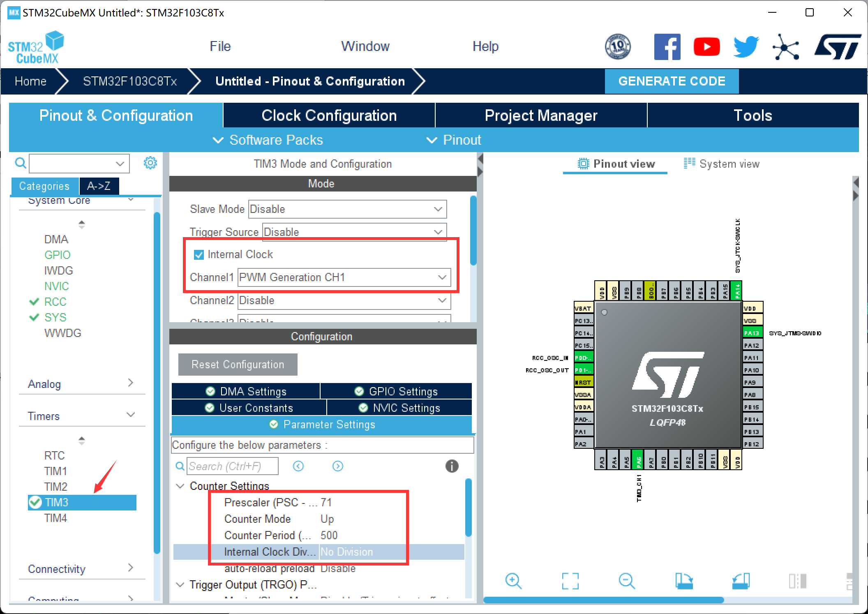This screenshot has width=868, height=614.
Task: Select the A->Z sorting tab
Action: (99, 186)
